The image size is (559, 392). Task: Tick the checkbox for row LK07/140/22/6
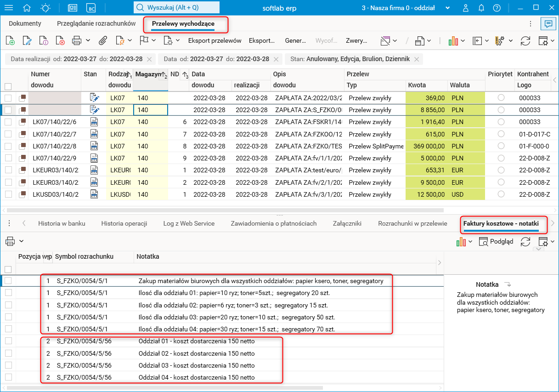pos(8,122)
